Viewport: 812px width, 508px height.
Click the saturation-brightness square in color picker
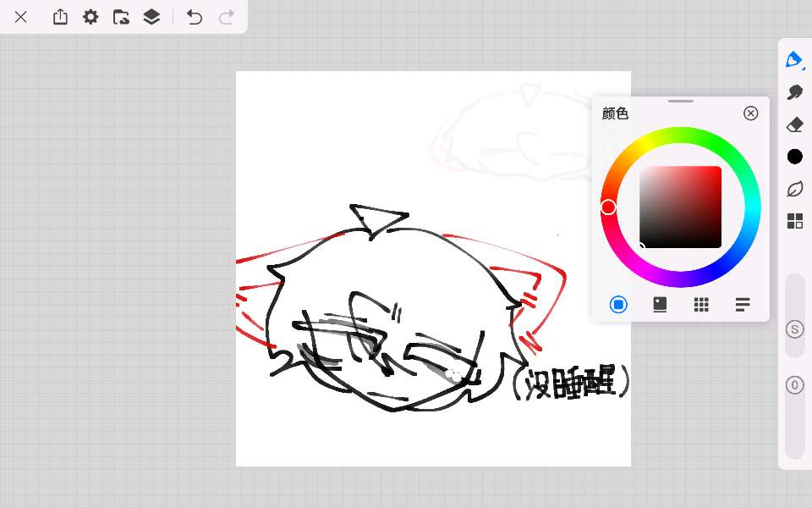click(680, 207)
